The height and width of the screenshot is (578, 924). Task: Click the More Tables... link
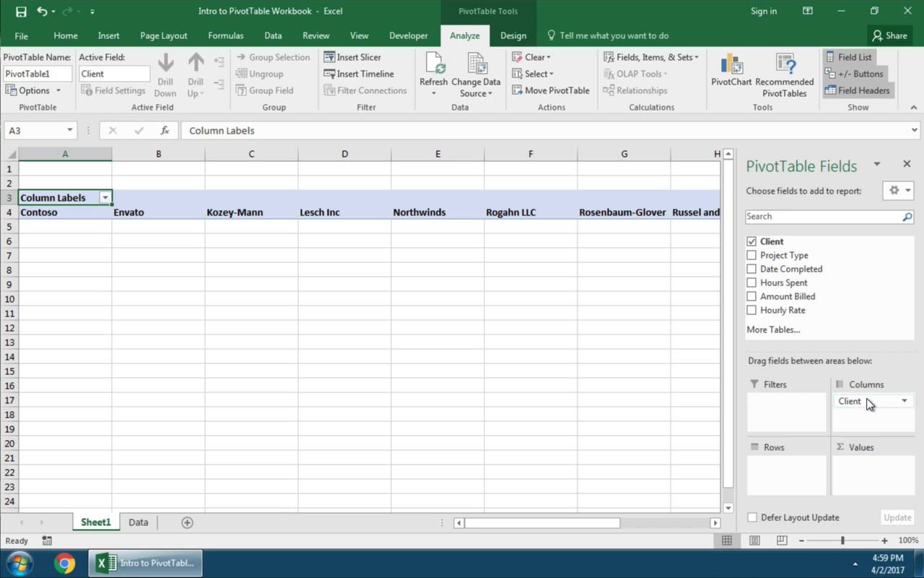pyautogui.click(x=773, y=329)
